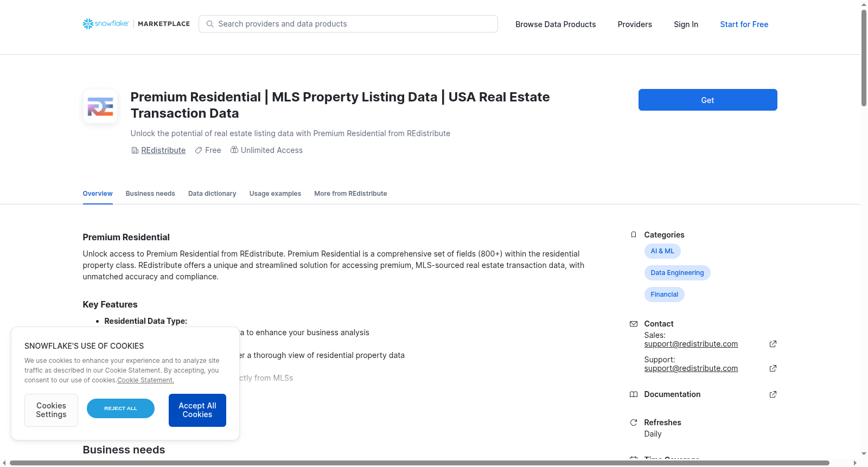Open the external link icon for Support email
868x467 pixels.
click(773, 368)
